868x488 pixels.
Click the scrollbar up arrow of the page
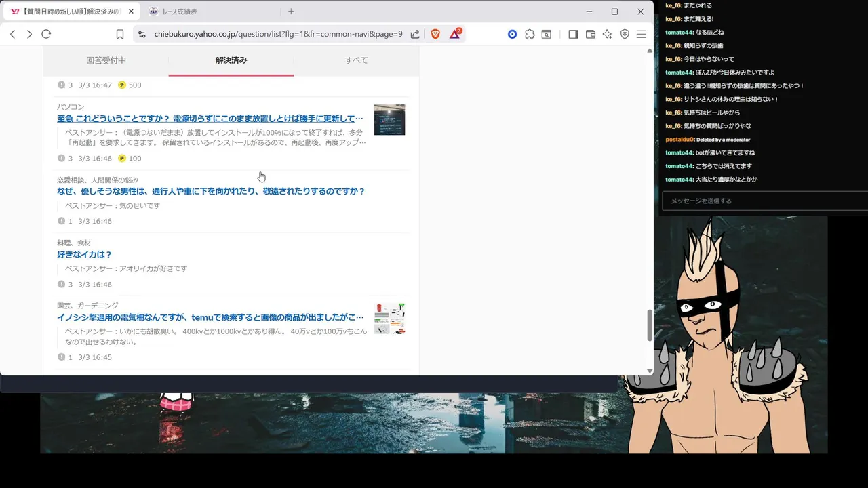(650, 51)
